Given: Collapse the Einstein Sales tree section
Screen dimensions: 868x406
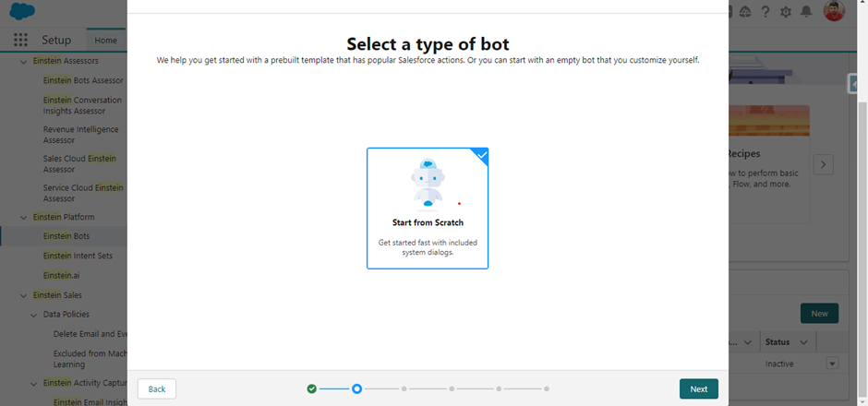Looking at the screenshot, I should 23,296.
